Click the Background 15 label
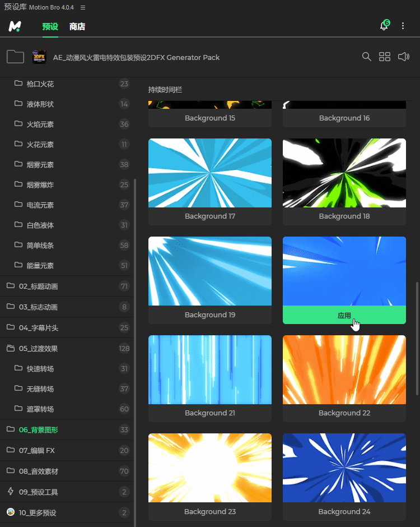This screenshot has height=527, width=420. tap(210, 118)
